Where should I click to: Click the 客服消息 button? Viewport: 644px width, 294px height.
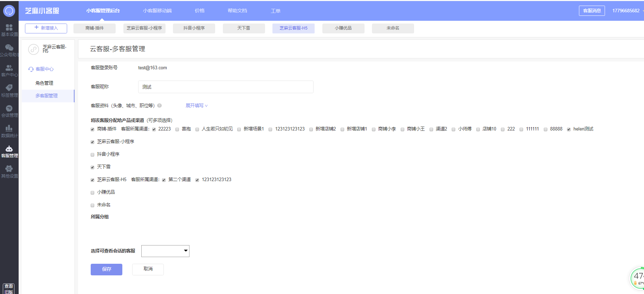coord(592,11)
